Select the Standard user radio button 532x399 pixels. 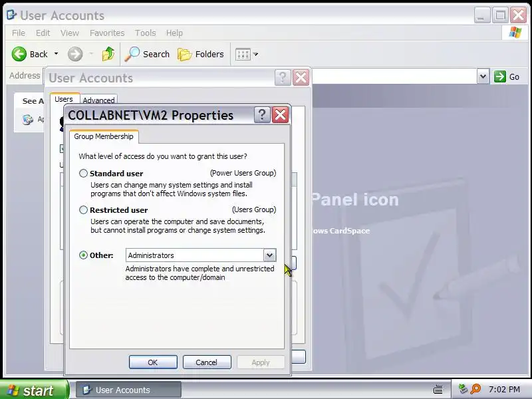coord(83,174)
